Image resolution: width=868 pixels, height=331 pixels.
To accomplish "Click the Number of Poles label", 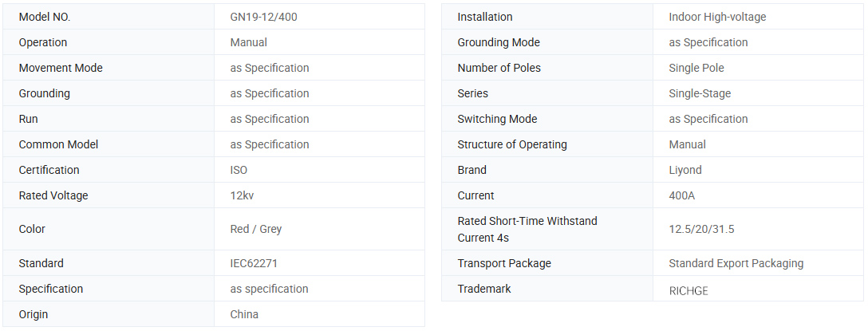I will 499,68.
